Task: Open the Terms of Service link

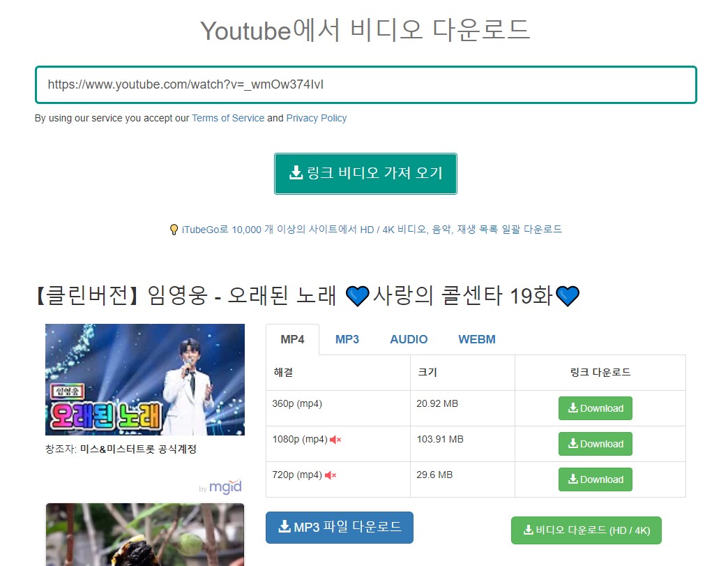Action: (x=228, y=118)
